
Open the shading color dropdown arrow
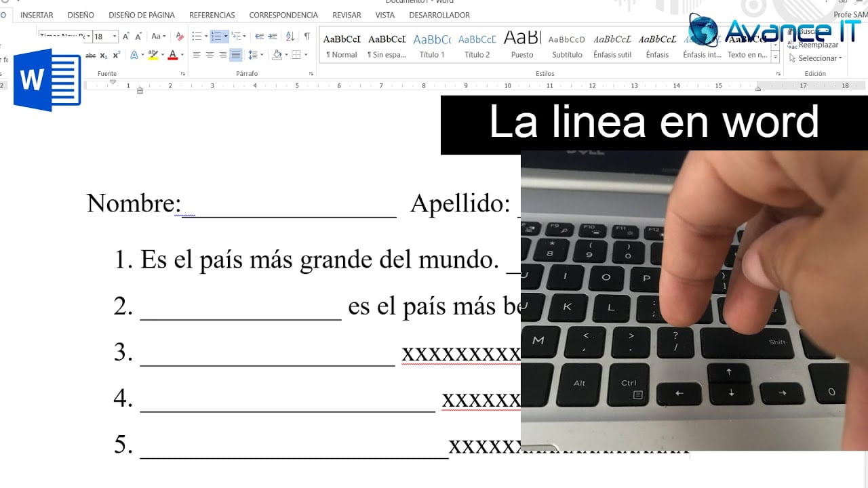click(285, 55)
